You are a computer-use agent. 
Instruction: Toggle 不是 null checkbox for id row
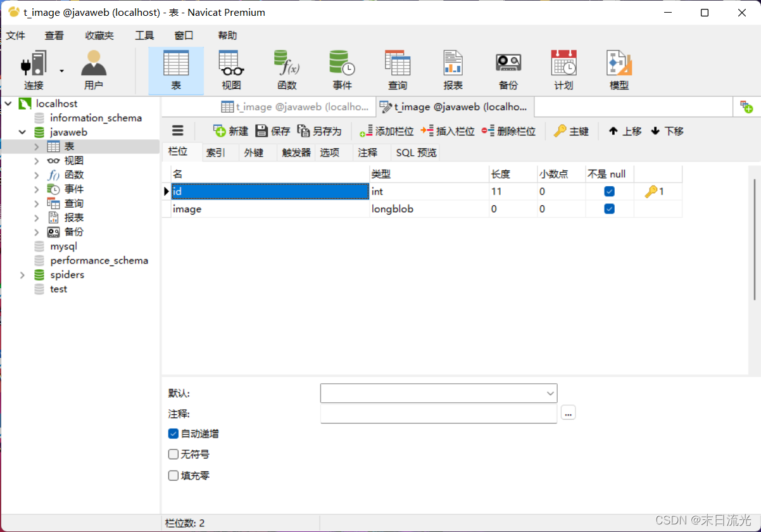click(x=609, y=191)
